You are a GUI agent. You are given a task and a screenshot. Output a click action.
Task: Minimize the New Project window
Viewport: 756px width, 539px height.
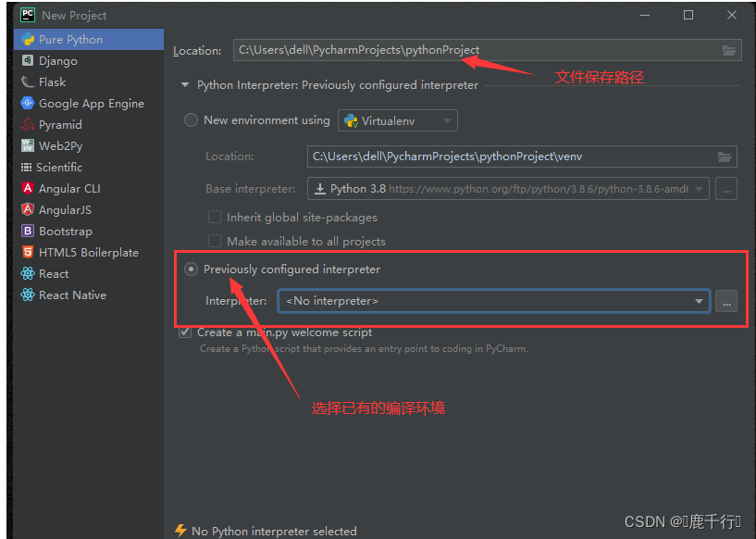[x=645, y=15]
